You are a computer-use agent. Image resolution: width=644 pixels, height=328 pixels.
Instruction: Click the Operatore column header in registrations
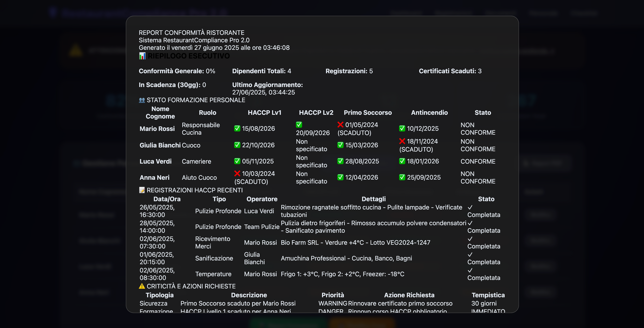click(x=262, y=199)
